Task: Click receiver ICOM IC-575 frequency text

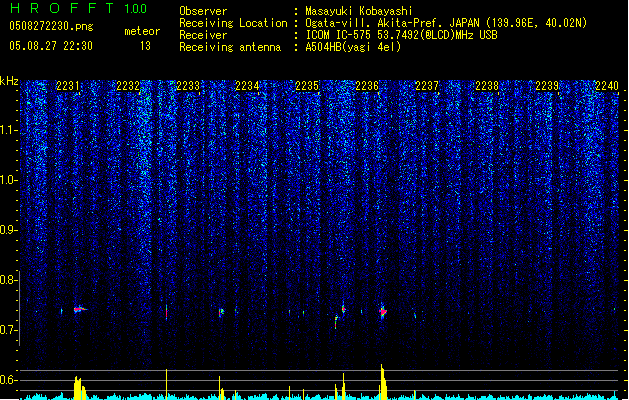Action: 401,35
